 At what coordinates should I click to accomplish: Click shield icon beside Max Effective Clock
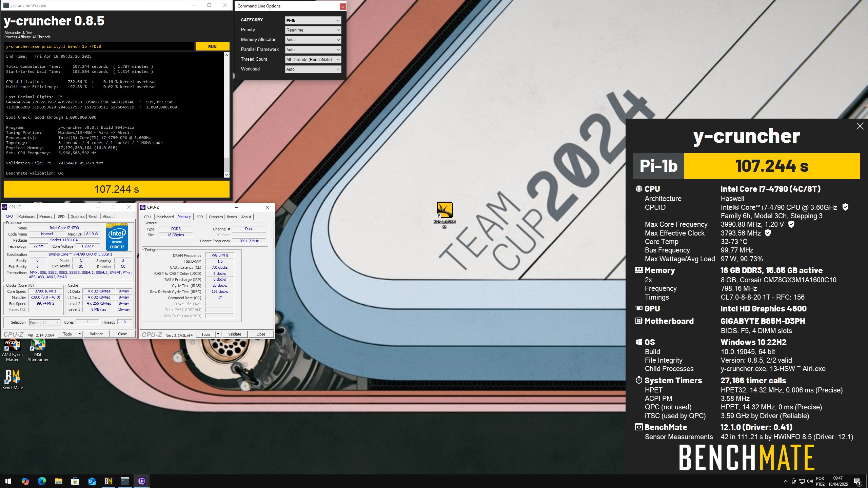[x=768, y=233]
